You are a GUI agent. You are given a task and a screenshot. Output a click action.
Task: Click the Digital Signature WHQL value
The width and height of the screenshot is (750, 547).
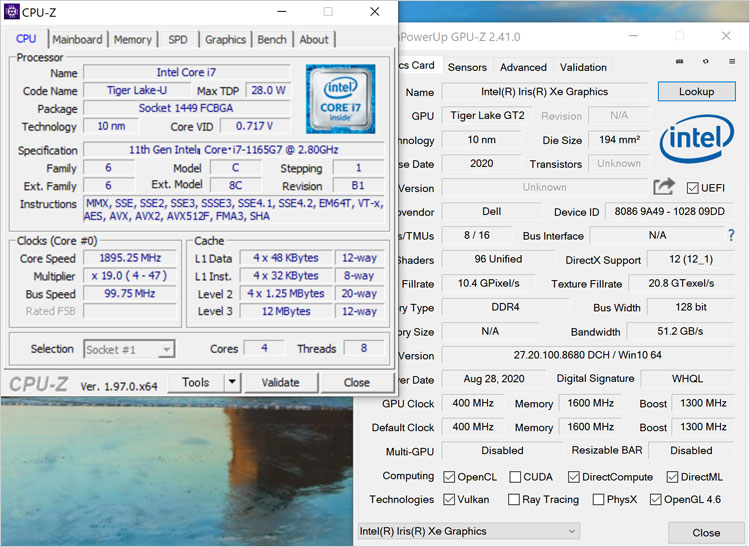tap(687, 379)
